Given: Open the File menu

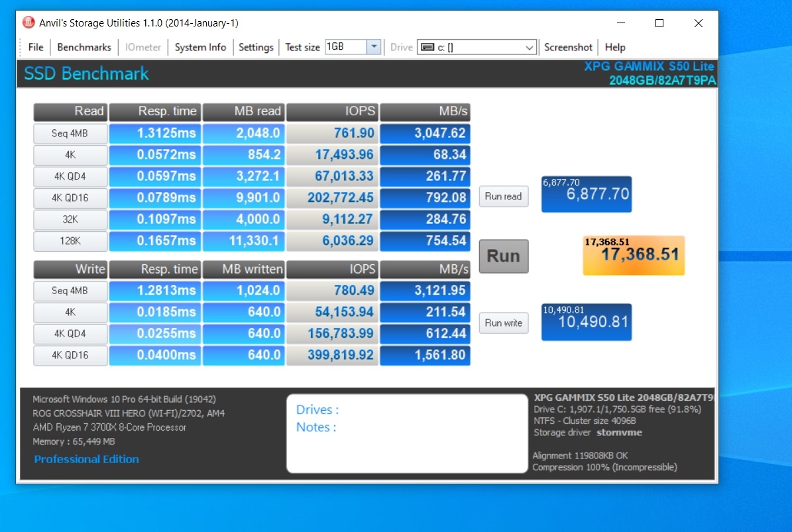Looking at the screenshot, I should (x=36, y=48).
